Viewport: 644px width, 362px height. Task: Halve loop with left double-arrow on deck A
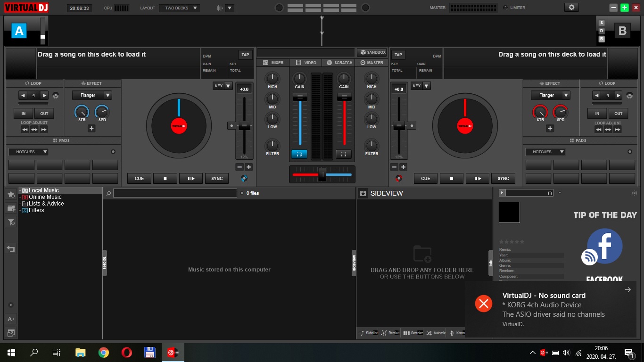pyautogui.click(x=25, y=130)
